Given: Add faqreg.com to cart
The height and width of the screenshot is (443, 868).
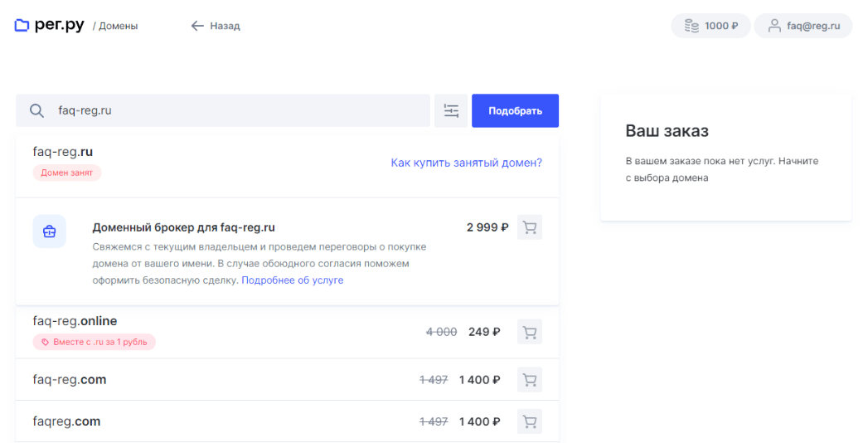Looking at the screenshot, I should [x=529, y=421].
